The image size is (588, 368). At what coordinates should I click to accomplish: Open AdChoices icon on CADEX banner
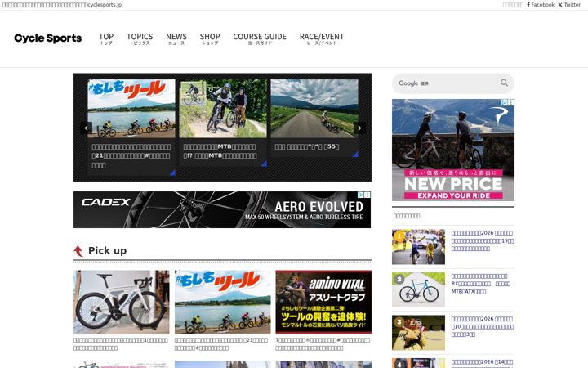tap(360, 195)
